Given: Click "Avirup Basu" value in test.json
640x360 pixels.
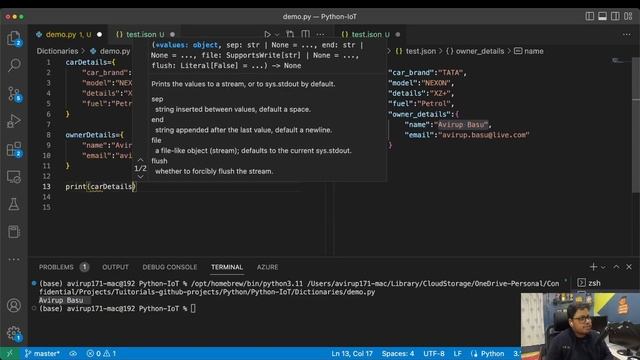Looking at the screenshot, I should (x=462, y=124).
